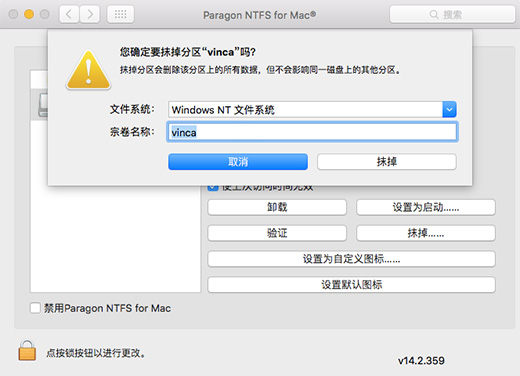Click the search magnifier icon

[434, 14]
